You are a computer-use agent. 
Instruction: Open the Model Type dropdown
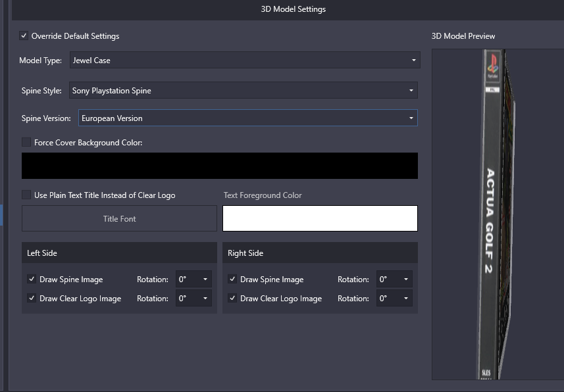point(245,60)
